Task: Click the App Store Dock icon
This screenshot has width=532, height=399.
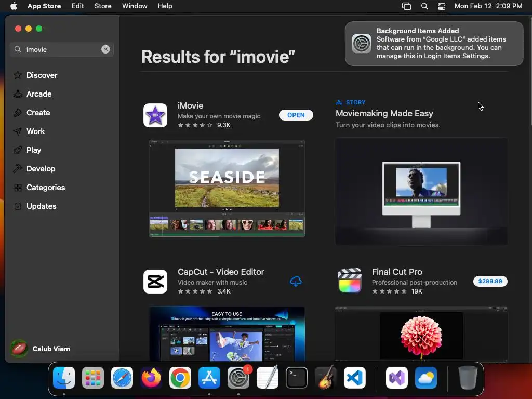Action: pyautogui.click(x=209, y=378)
